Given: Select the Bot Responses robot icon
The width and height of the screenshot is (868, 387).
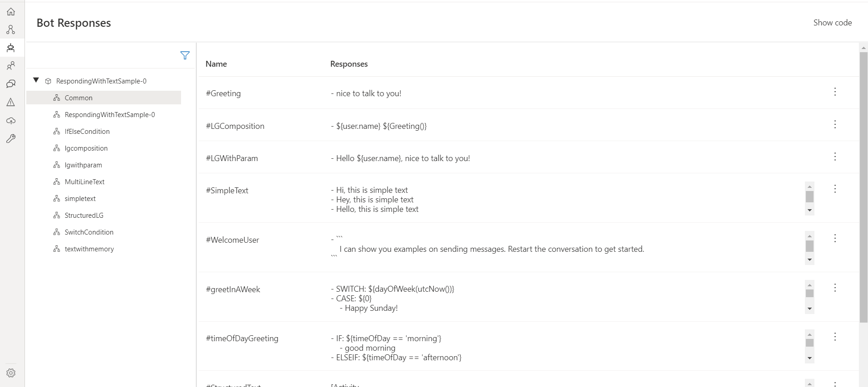Looking at the screenshot, I should coord(11,48).
